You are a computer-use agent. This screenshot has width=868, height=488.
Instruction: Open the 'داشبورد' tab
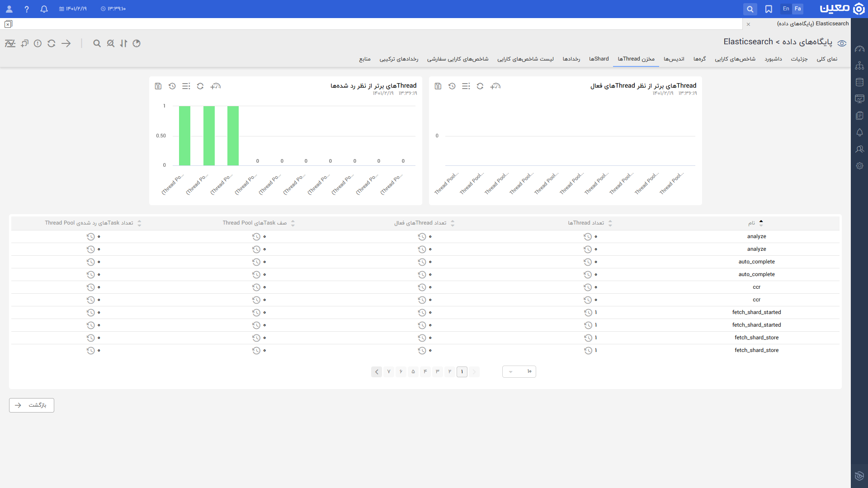tap(773, 59)
